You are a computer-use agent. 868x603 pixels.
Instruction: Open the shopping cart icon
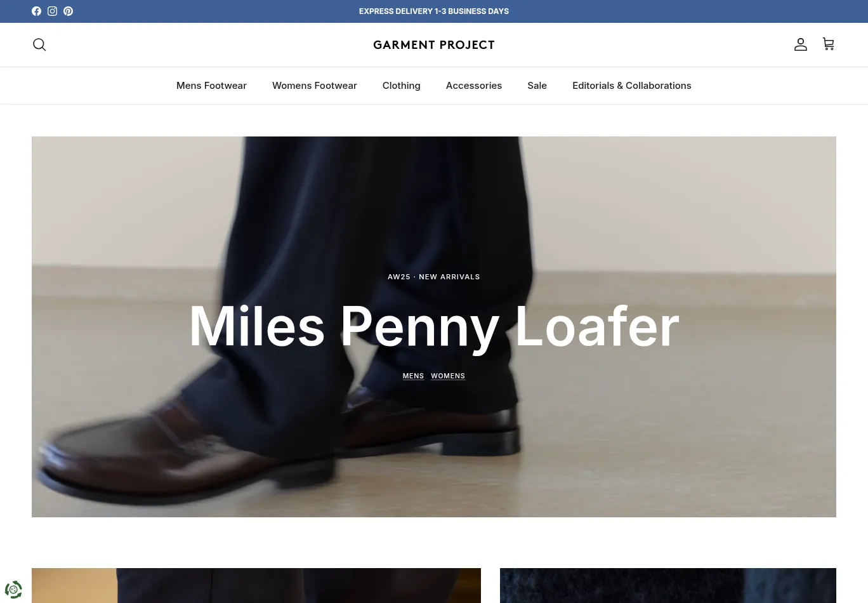pos(828,44)
